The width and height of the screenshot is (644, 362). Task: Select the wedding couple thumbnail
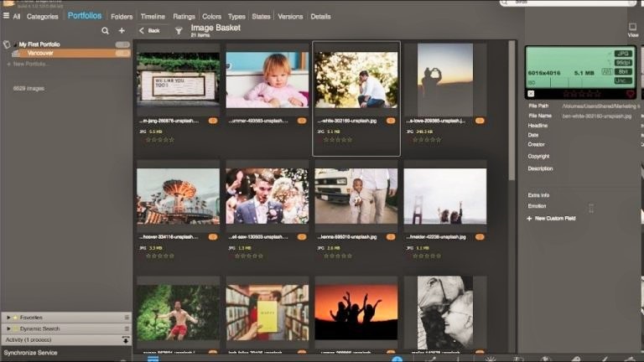click(x=267, y=196)
